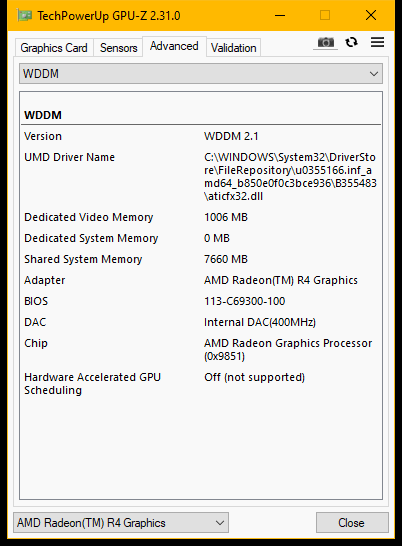Click the maximize button in title bar
Image resolution: width=402 pixels, height=546 pixels.
(x=325, y=15)
